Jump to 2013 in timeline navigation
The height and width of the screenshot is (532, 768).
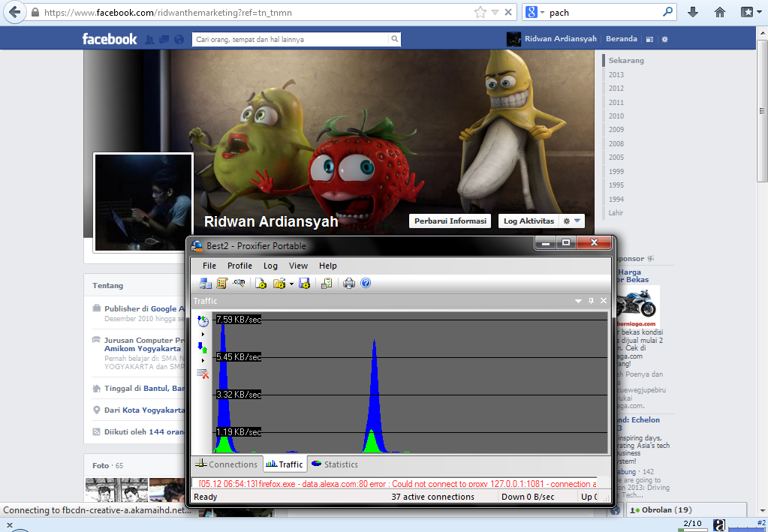click(616, 75)
